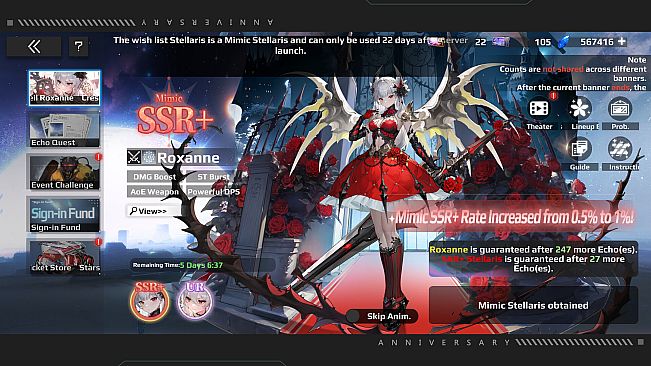This screenshot has height=366, width=651.
Task: Select the Roxanne banner tab
Action: 64,88
